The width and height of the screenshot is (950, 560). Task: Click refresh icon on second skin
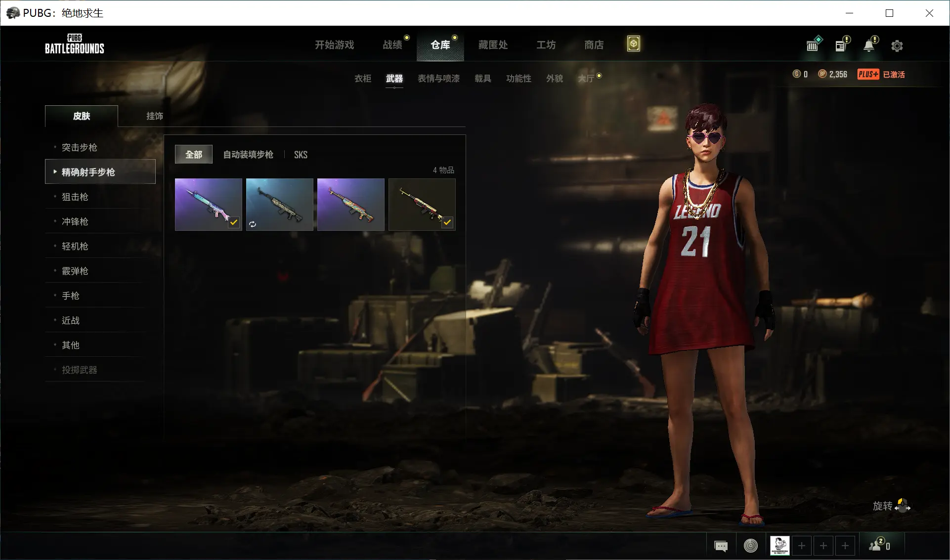point(253,224)
